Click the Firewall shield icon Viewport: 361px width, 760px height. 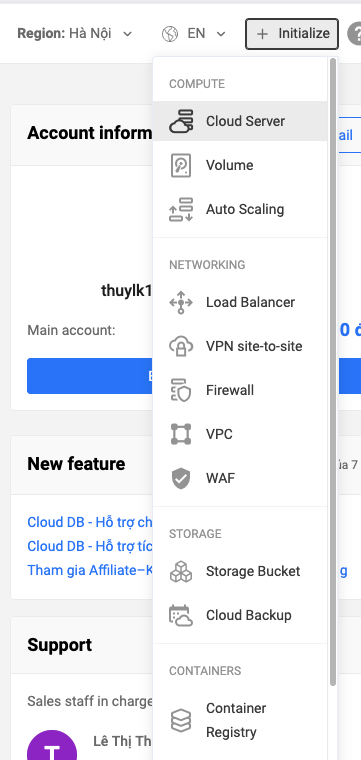coord(181,391)
